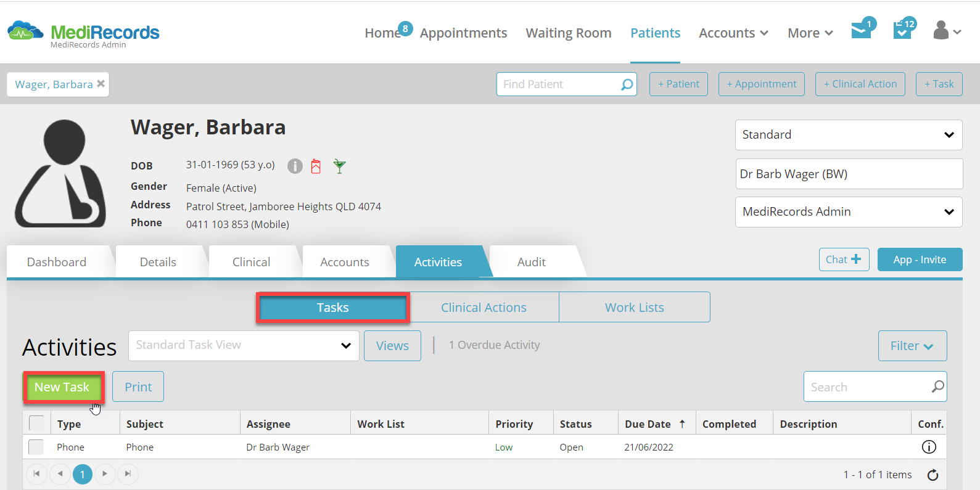Click the + Task button
Image resolution: width=980 pixels, height=490 pixels.
(x=939, y=84)
